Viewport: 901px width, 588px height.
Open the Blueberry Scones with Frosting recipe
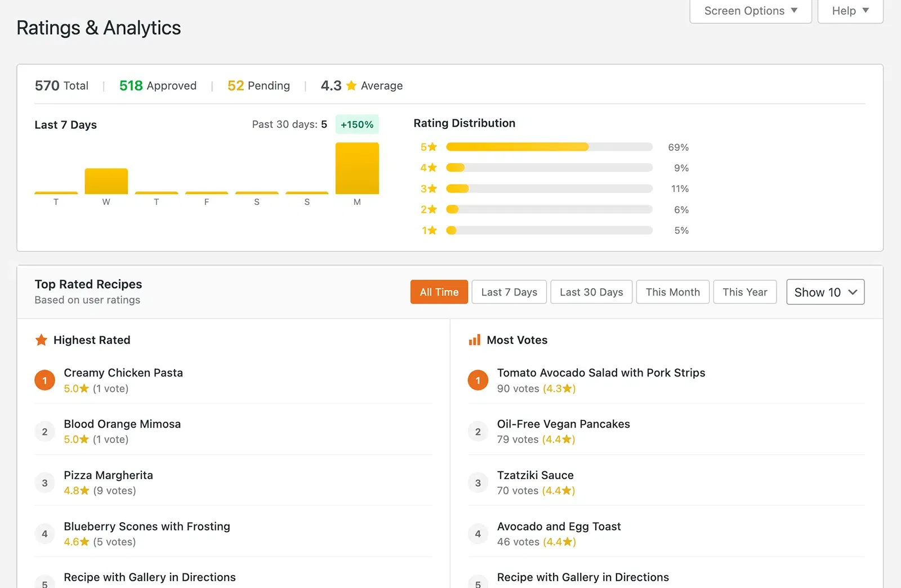click(x=147, y=526)
